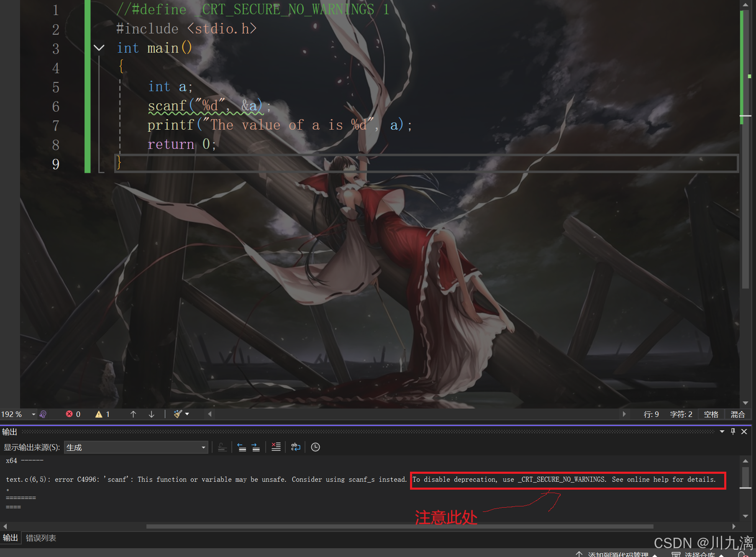Collapse the main function fold chevron
This screenshot has height=557, width=756.
99,48
